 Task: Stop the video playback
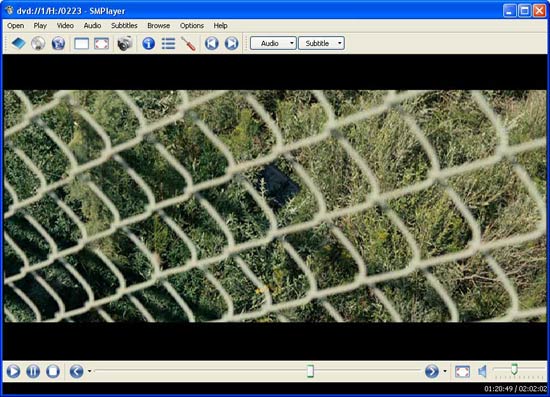click(53, 371)
